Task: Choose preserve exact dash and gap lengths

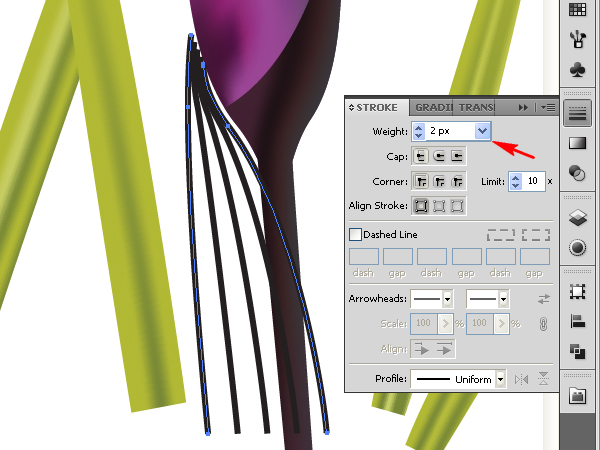Action: 501,235
